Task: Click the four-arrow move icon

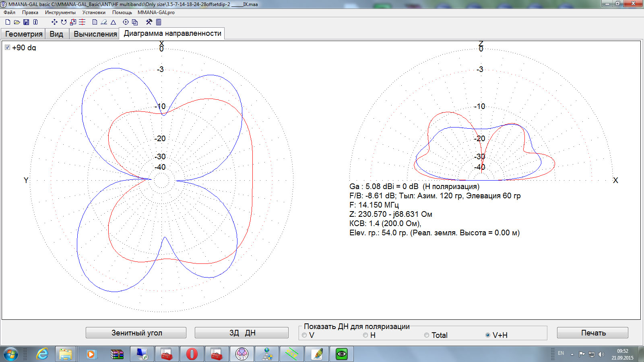Action: pyautogui.click(x=54, y=22)
